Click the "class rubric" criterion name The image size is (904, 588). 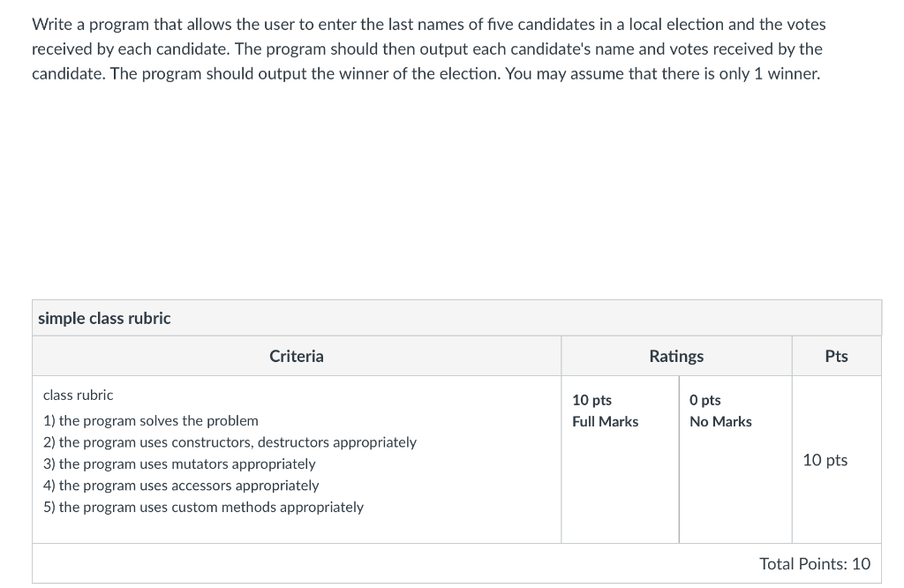click(78, 395)
